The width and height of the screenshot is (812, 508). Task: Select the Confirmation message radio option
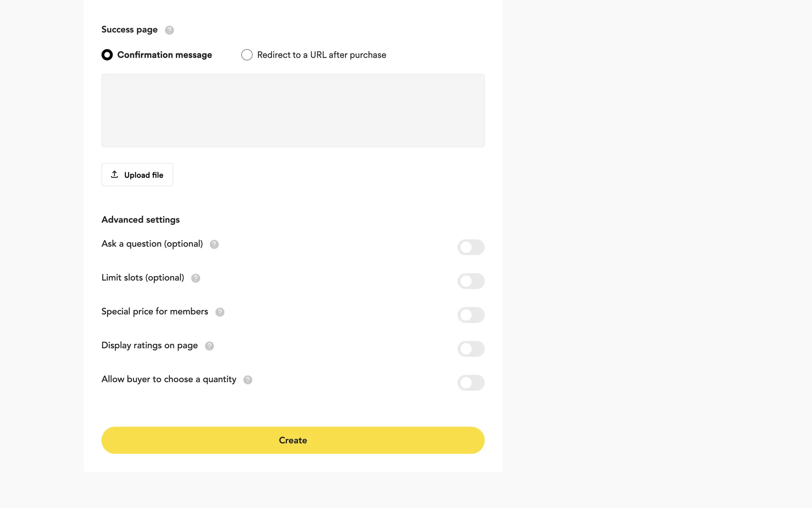pyautogui.click(x=107, y=55)
